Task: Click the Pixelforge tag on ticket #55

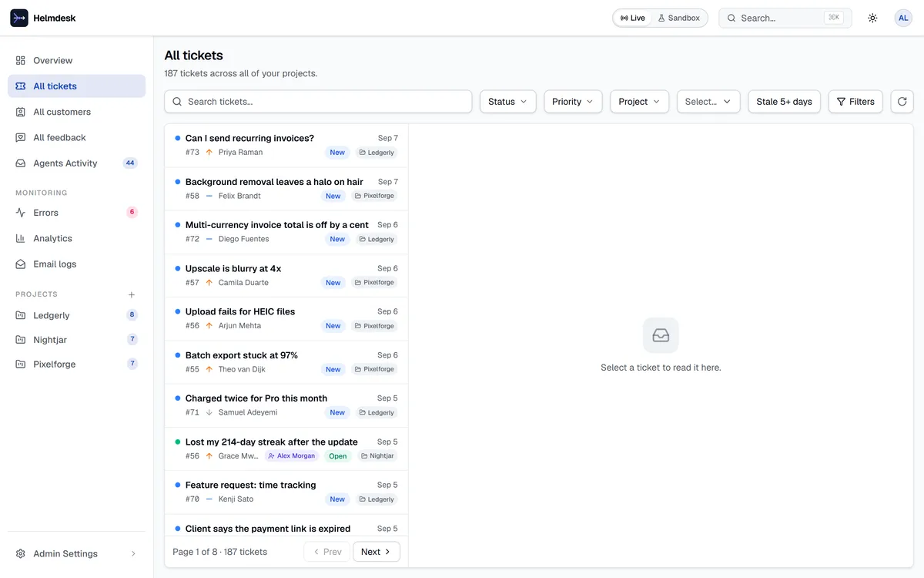Action: [374, 369]
